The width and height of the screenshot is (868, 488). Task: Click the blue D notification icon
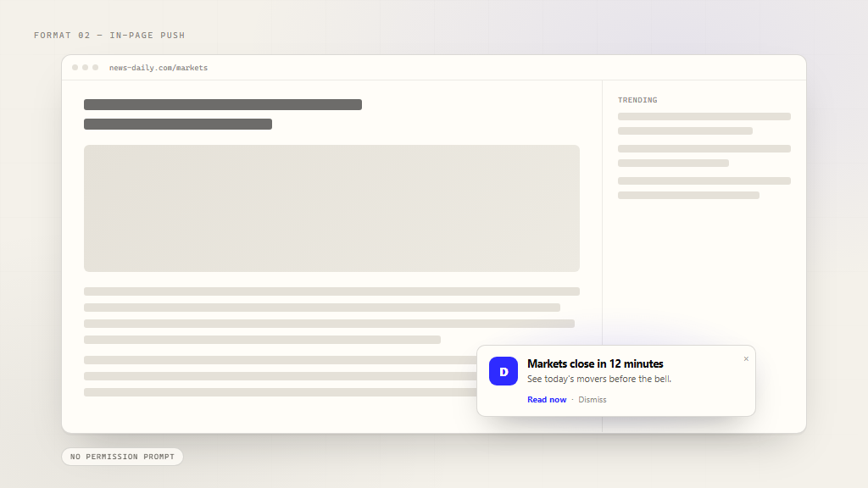tap(504, 371)
